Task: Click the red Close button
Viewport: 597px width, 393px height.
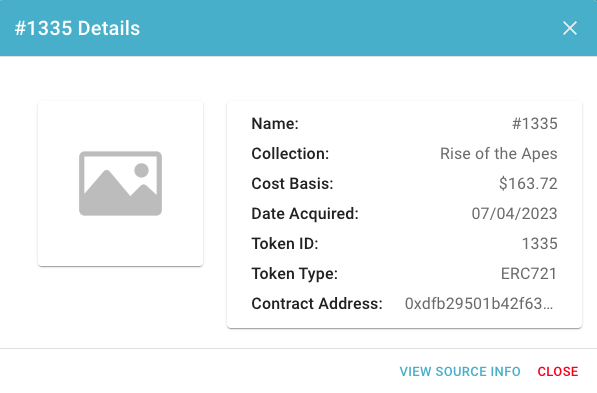Action: [x=558, y=371]
